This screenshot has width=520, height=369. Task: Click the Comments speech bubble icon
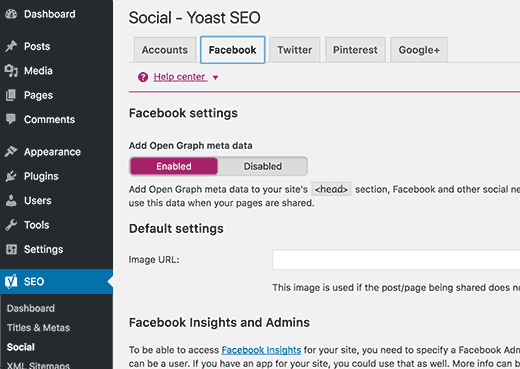pyautogui.click(x=11, y=119)
